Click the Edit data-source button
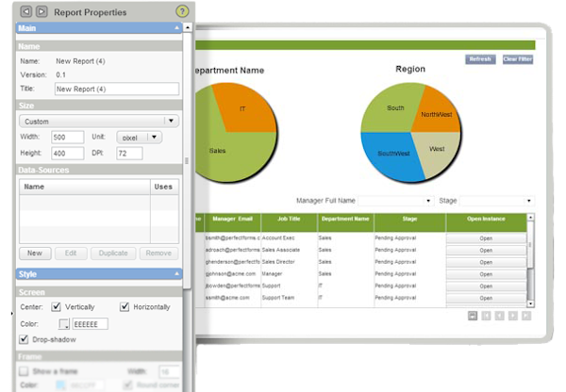This screenshot has height=392, width=566. point(71,253)
